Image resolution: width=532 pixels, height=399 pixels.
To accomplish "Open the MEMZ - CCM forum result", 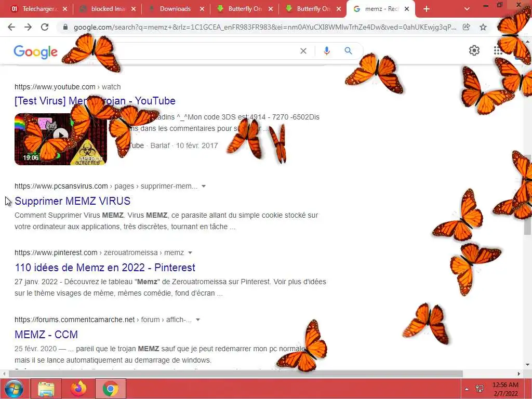I will click(46, 335).
